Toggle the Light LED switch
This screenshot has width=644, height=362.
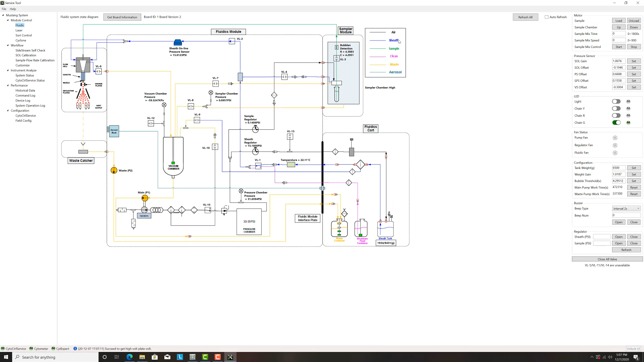point(616,102)
